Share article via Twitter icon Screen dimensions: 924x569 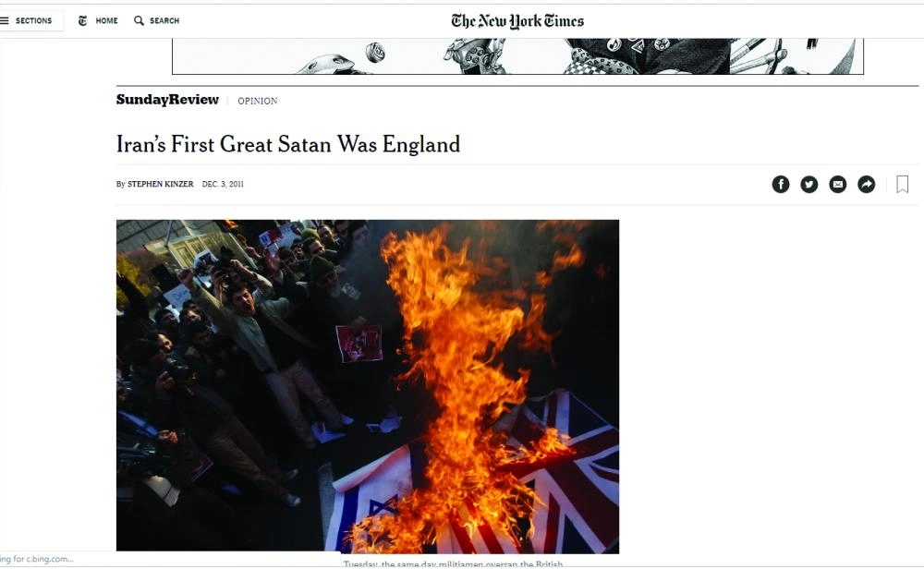[x=809, y=185]
